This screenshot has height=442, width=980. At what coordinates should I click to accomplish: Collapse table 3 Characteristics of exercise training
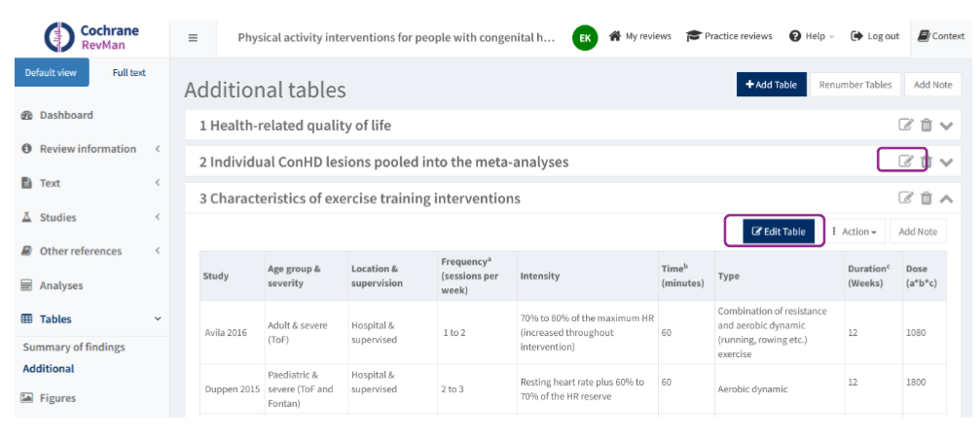tap(947, 198)
